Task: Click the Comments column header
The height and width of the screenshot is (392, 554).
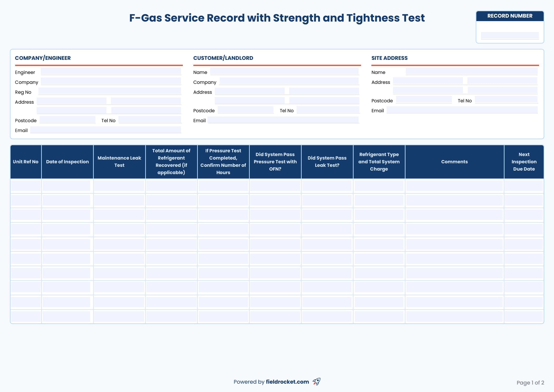Action: pos(454,162)
